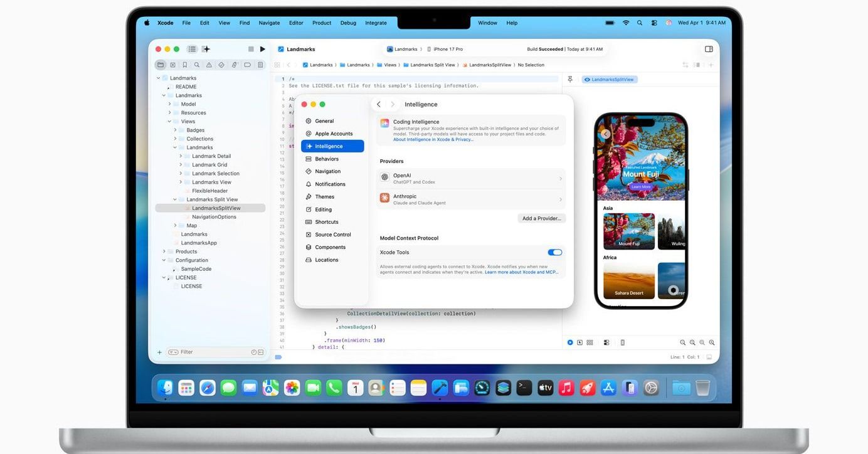Go back in the Settings window
This screenshot has width=868, height=454.
379,104
